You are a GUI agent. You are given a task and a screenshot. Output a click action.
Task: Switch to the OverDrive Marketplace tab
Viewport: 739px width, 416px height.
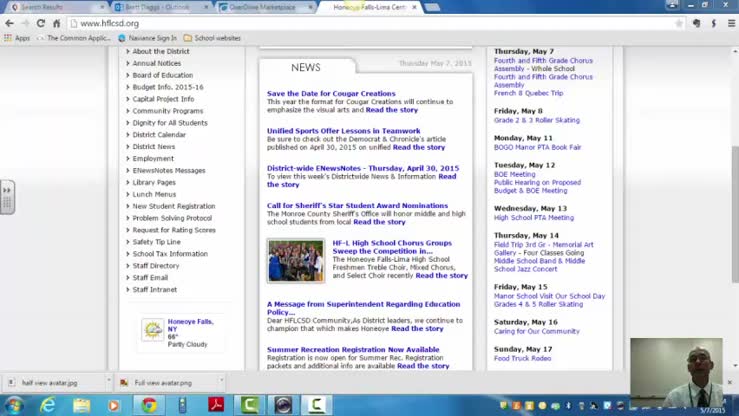(x=262, y=7)
